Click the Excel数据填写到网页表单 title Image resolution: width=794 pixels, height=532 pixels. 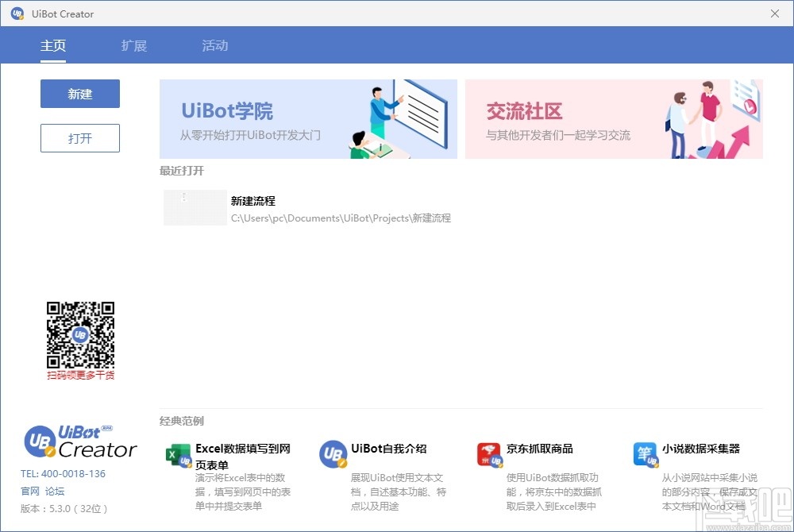(243, 457)
